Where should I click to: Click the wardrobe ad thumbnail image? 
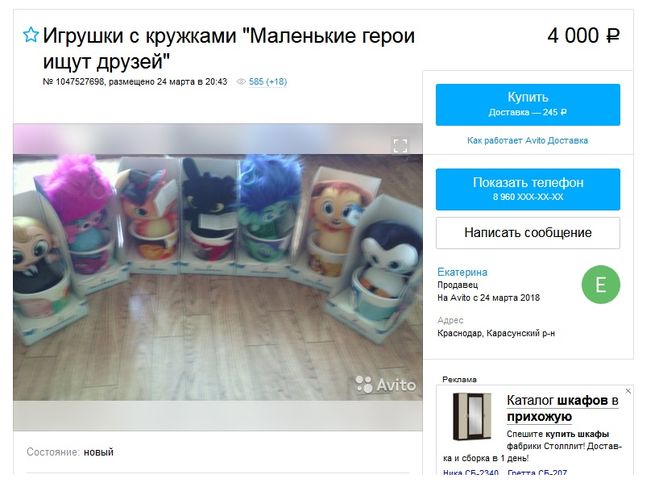coord(472,416)
